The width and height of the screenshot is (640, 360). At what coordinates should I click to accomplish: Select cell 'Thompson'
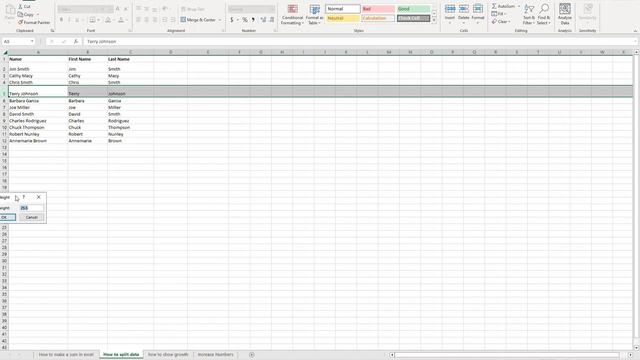tap(130, 127)
